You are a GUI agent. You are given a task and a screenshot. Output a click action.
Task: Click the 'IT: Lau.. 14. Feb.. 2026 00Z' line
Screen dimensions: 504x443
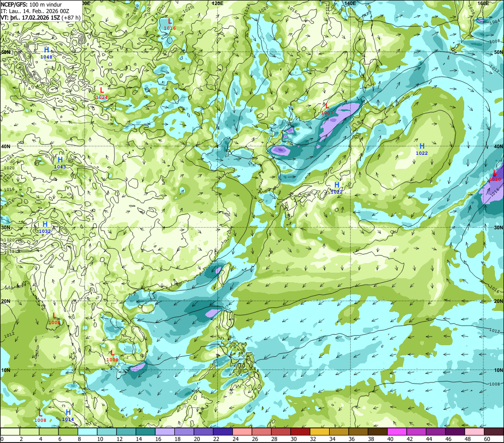click(x=35, y=11)
